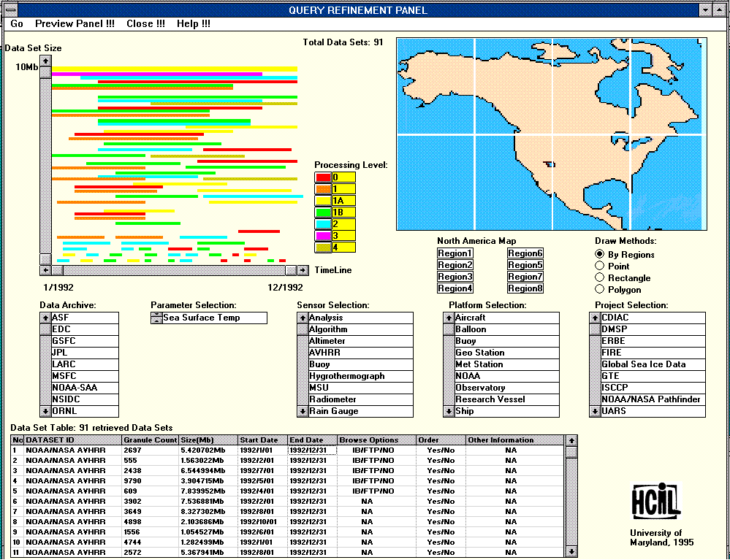
Task: Select the magenta processing level 3 swatch
Action: 322,235
